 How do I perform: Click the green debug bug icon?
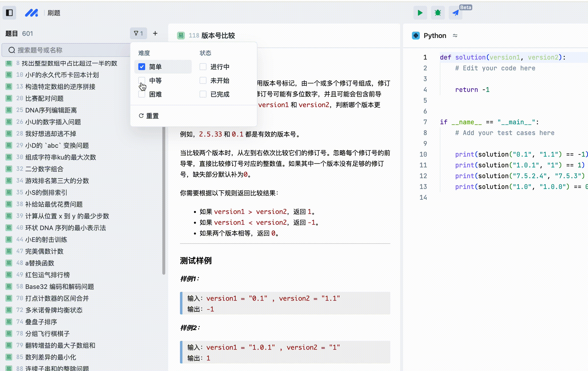point(438,13)
